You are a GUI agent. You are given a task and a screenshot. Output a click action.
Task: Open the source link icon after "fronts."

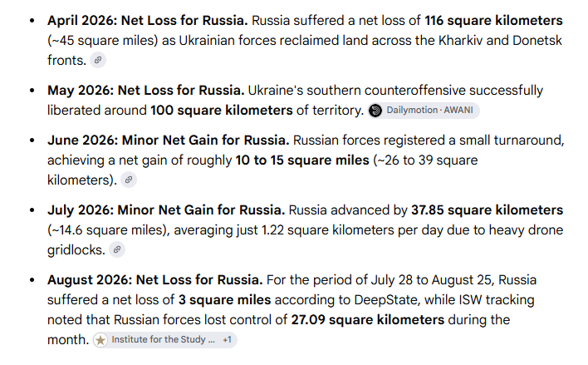point(98,60)
